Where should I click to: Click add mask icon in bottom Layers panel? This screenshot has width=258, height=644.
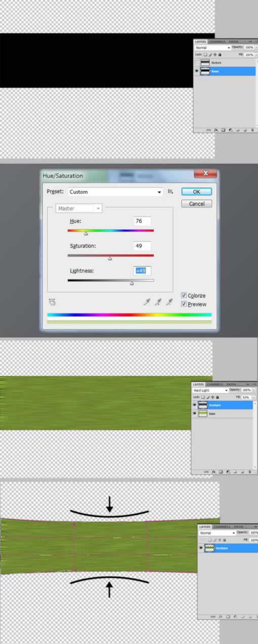pos(228,616)
